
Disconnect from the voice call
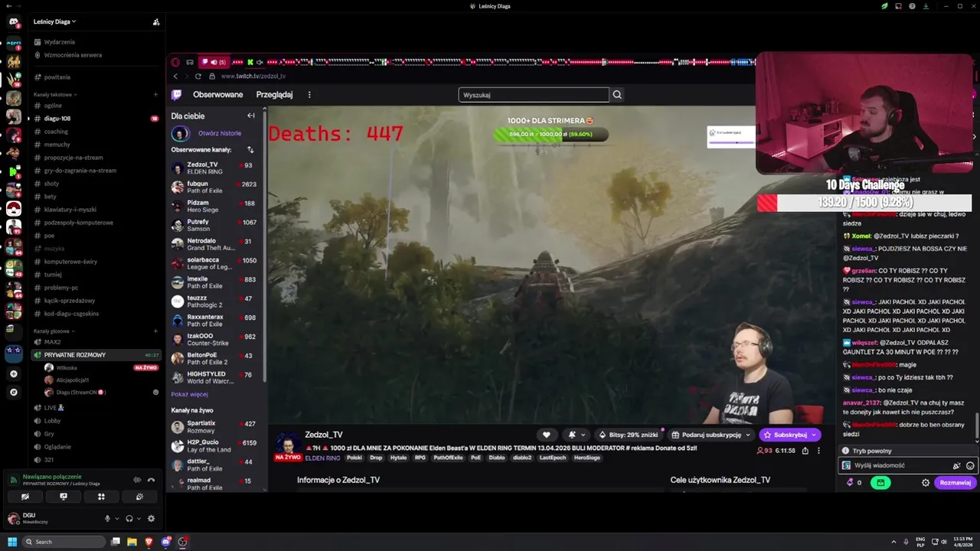pyautogui.click(x=151, y=480)
